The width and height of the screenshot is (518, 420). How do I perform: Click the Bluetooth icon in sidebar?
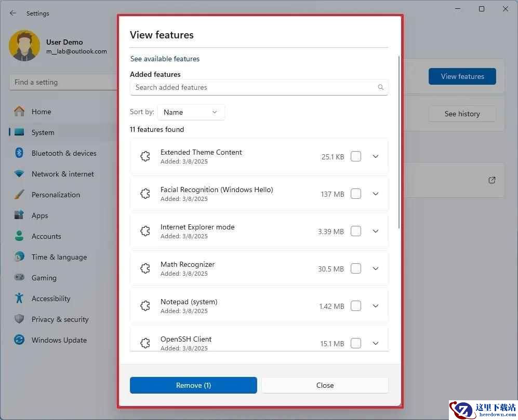click(19, 153)
